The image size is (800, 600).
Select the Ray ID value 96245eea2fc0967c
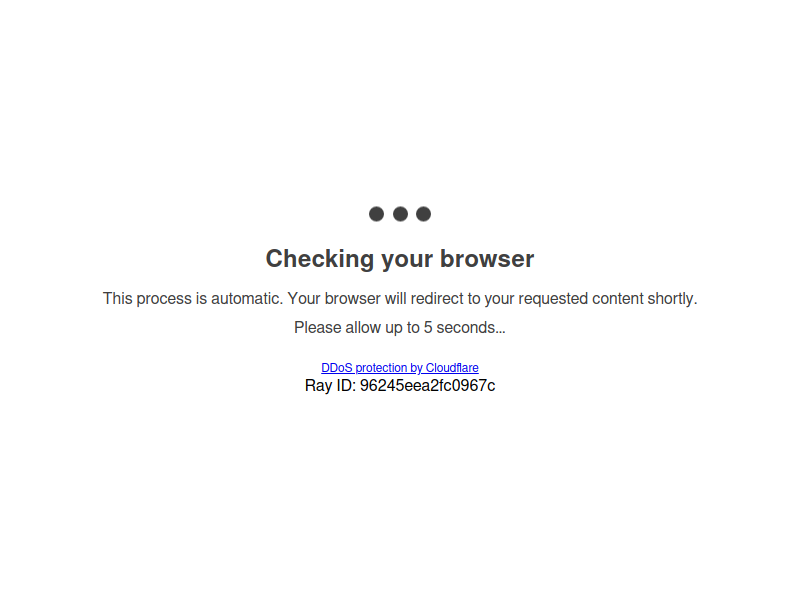(428, 386)
